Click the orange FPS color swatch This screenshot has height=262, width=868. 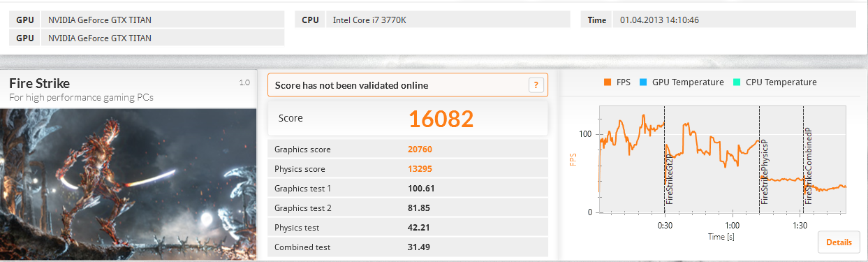(608, 82)
